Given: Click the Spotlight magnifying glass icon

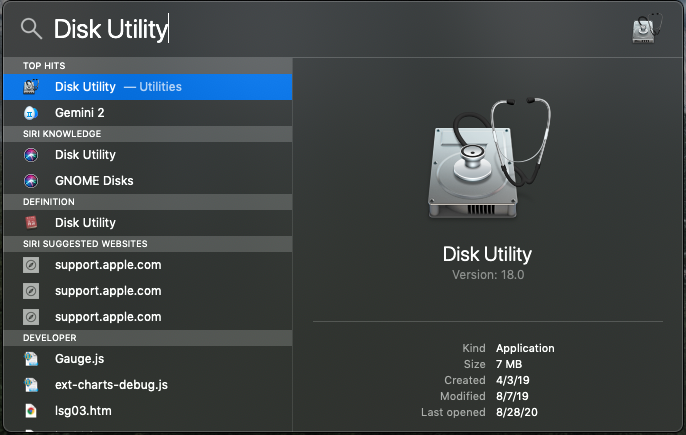Looking at the screenshot, I should [31, 29].
